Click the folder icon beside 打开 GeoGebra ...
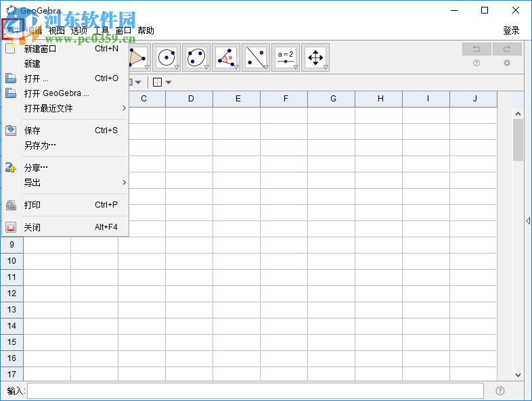 pos(11,93)
